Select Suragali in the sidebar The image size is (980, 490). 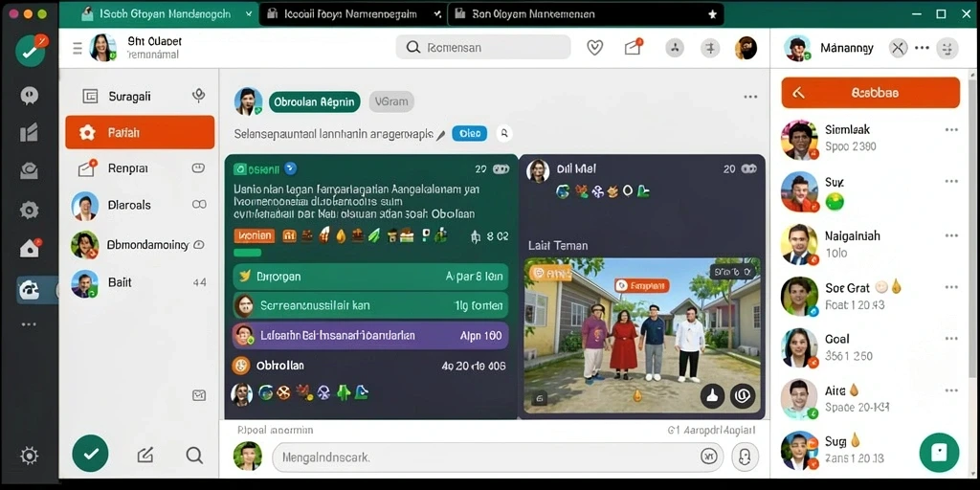[140, 97]
